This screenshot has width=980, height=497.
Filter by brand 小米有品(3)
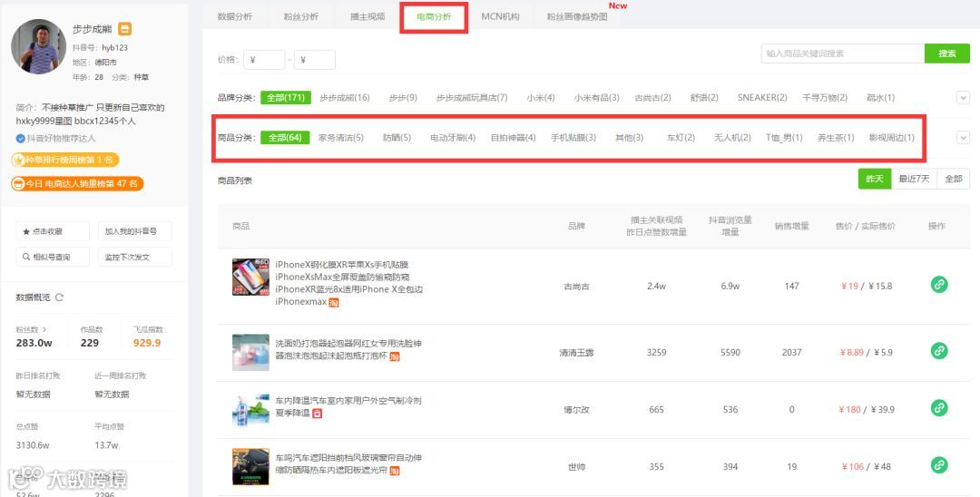pos(597,98)
